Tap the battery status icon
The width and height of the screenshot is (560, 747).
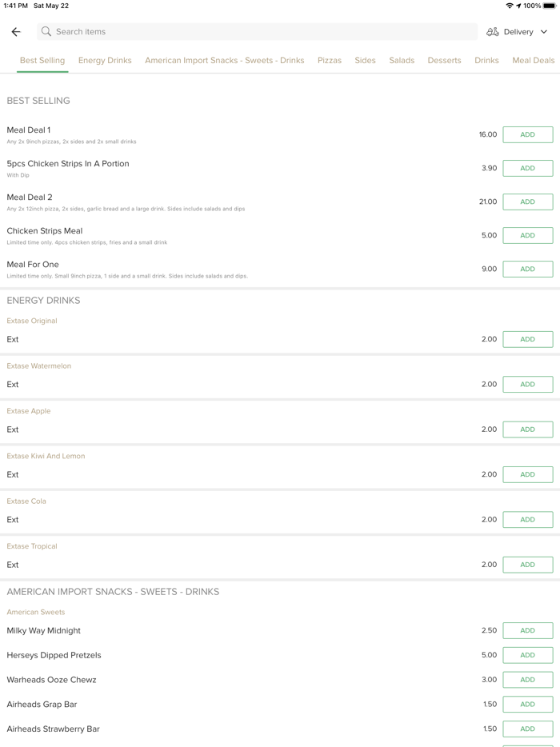tap(550, 6)
